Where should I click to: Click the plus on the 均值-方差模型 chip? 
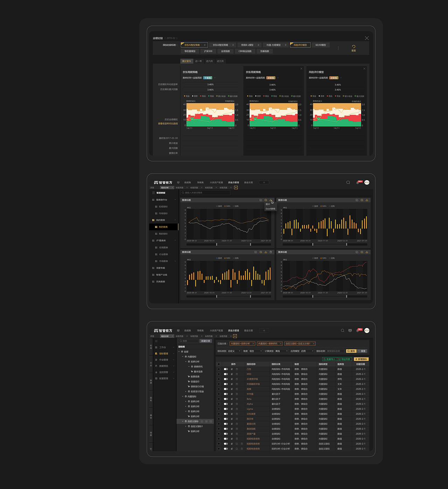tap(286, 45)
